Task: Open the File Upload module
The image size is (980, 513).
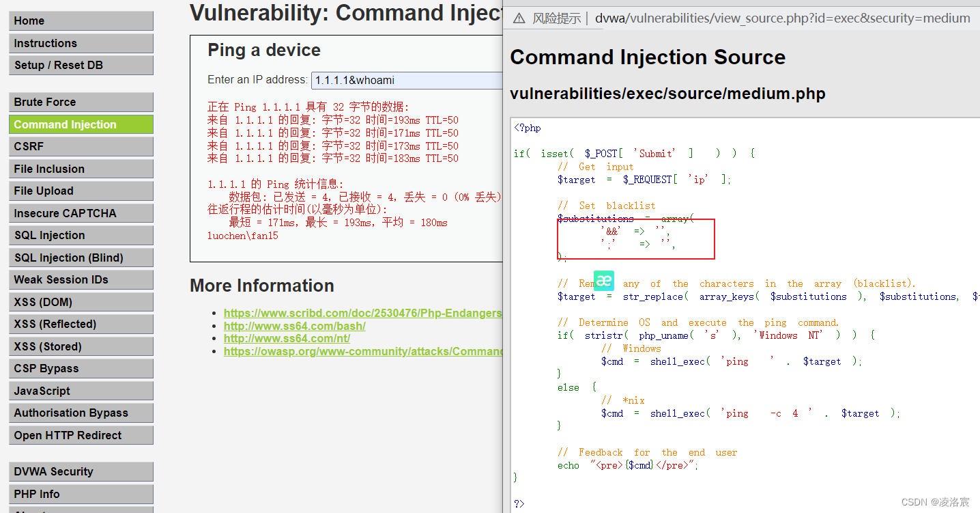Action: (x=81, y=191)
